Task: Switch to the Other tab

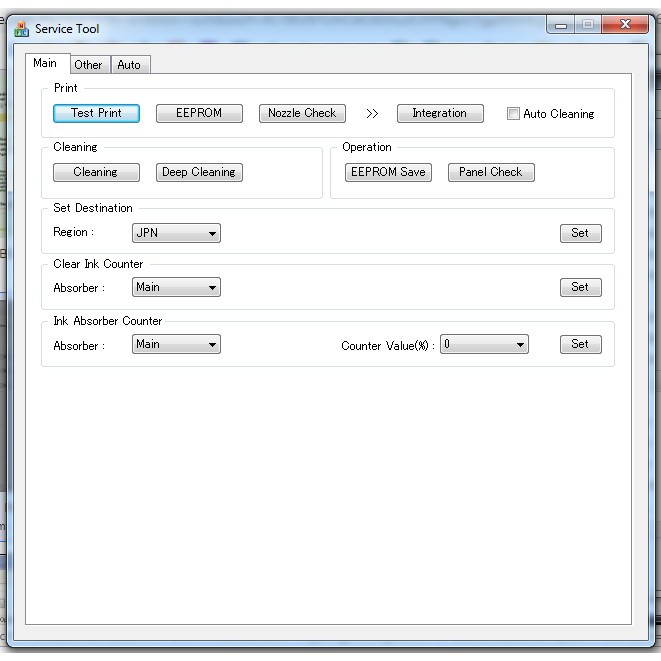Action: (x=88, y=65)
